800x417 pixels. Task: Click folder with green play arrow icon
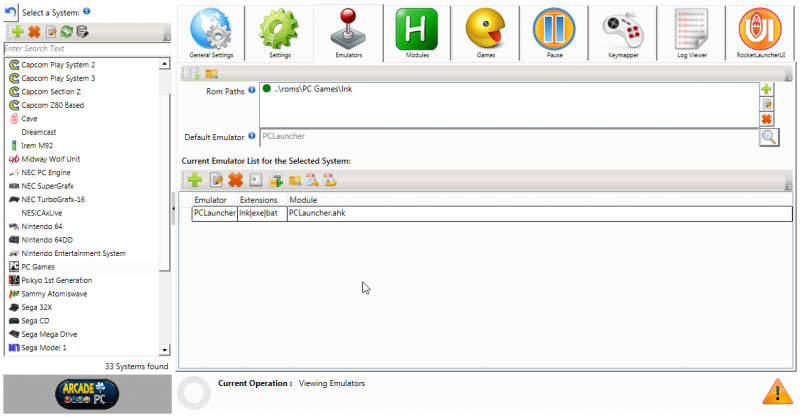276,180
